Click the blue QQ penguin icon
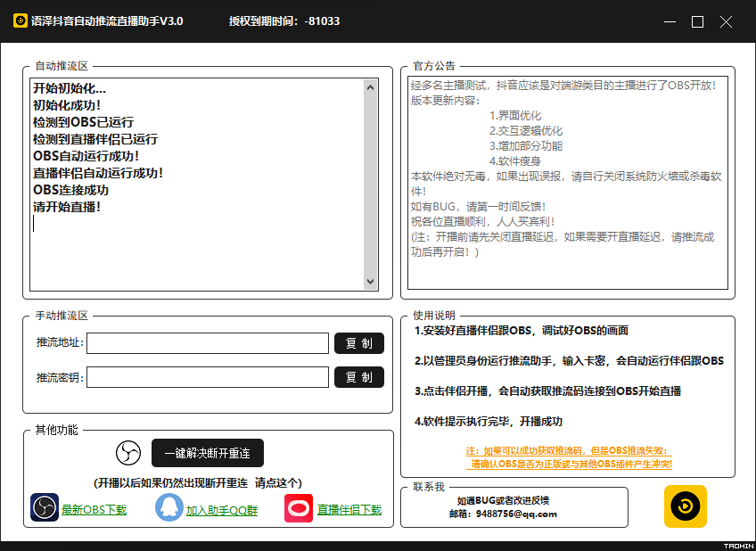 click(168, 508)
